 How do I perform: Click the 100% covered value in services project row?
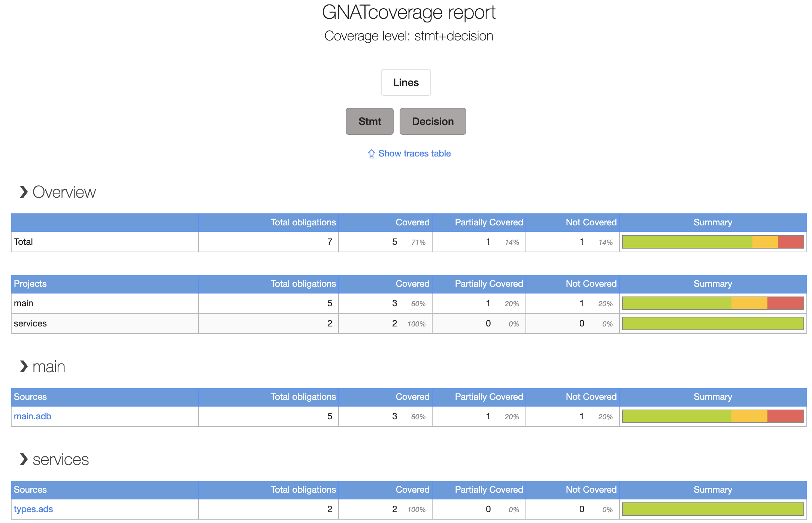click(416, 324)
